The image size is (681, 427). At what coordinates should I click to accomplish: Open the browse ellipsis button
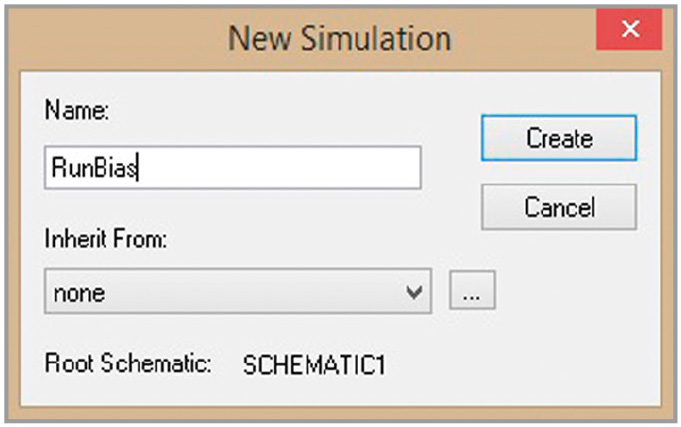click(472, 290)
